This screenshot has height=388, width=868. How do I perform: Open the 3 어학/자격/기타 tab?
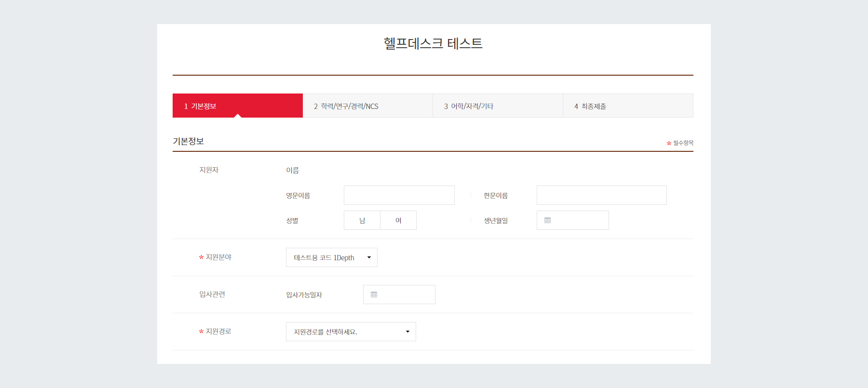[498, 106]
